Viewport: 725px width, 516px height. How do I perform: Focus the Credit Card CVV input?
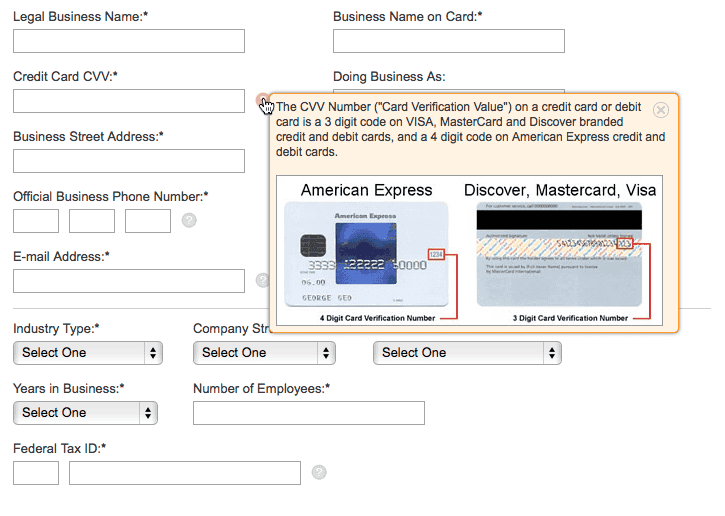[129, 101]
